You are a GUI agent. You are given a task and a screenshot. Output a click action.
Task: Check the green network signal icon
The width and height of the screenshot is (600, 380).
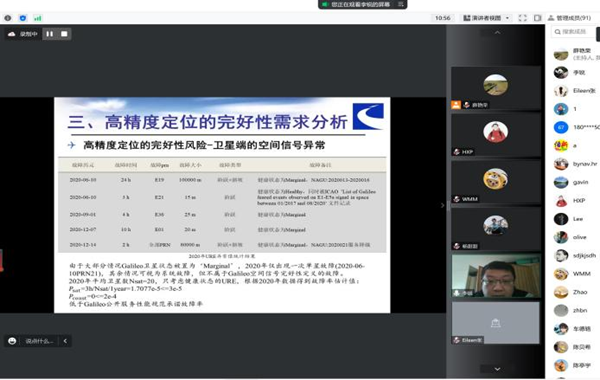[x=38, y=18]
